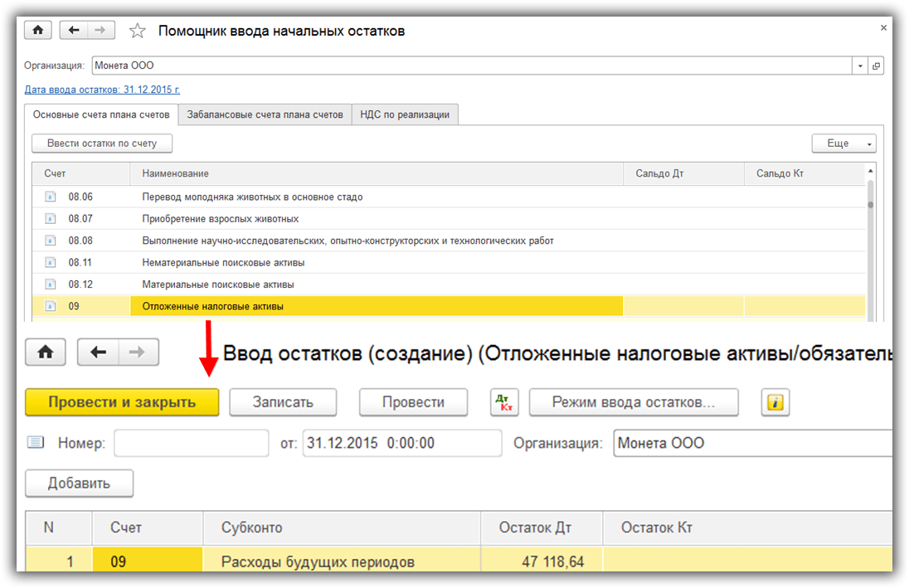
Task: Select account row 08.11 Нематериальные поисковые активы
Action: [x=449, y=263]
